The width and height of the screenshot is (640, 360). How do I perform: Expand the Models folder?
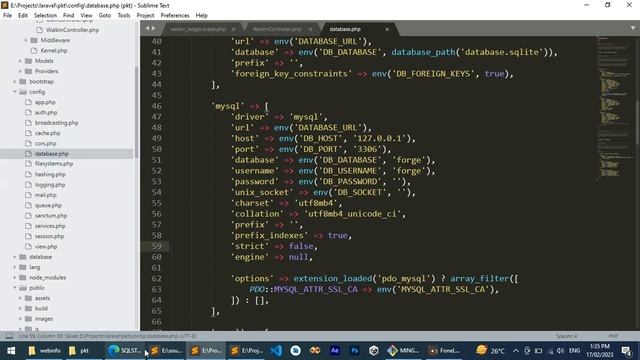point(20,60)
